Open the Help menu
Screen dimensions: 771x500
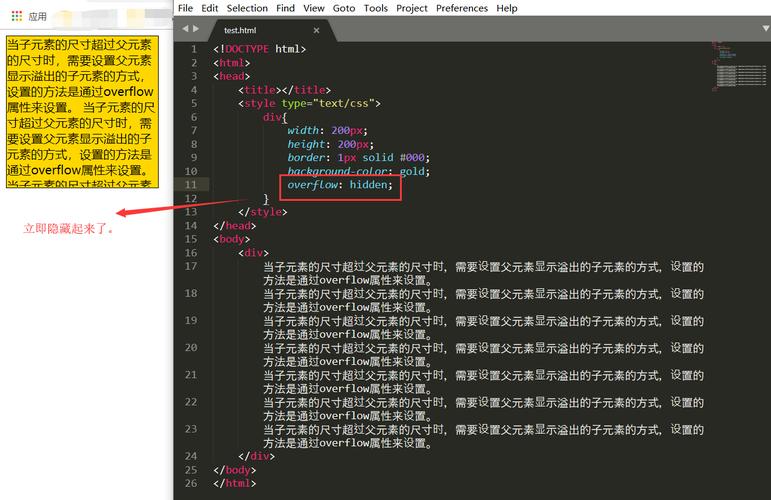pyautogui.click(x=506, y=8)
